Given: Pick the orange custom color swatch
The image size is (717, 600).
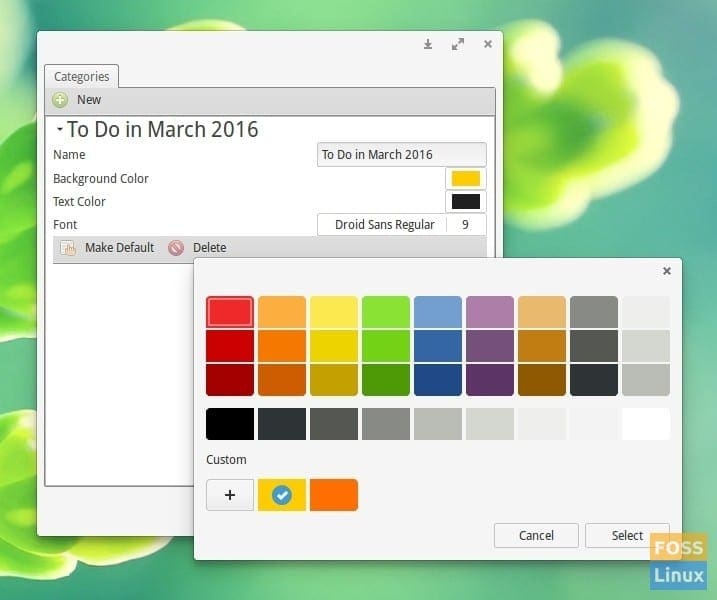Looking at the screenshot, I should coord(334,495).
